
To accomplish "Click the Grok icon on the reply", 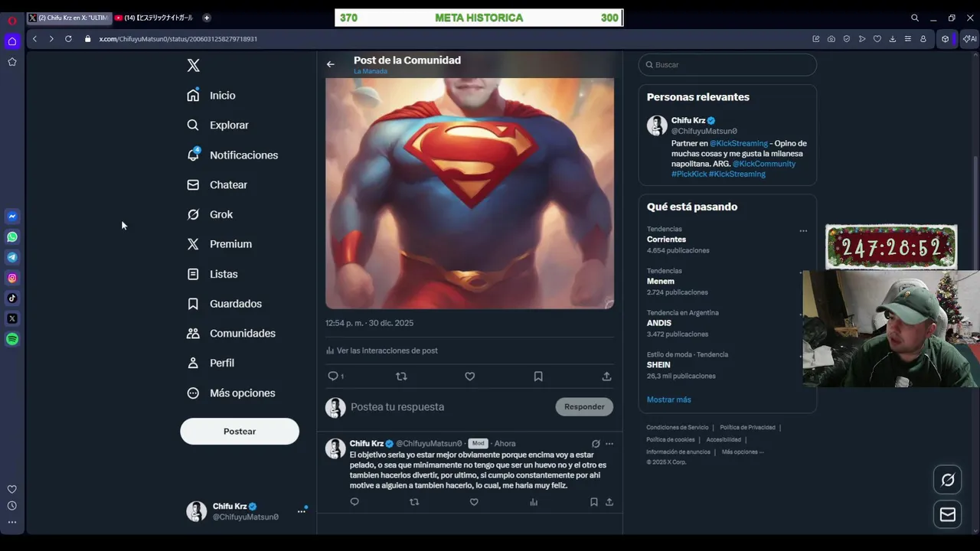I will coord(596,444).
